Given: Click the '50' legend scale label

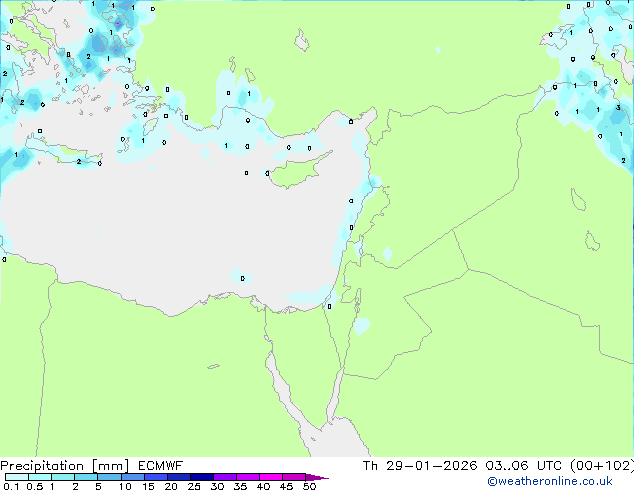Looking at the screenshot, I should click(x=309, y=486).
